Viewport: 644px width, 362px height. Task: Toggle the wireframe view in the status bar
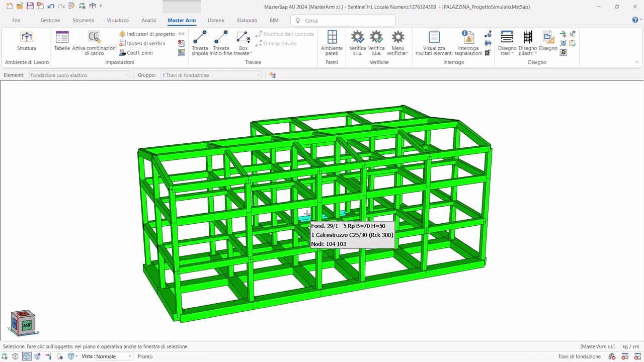click(x=15, y=356)
